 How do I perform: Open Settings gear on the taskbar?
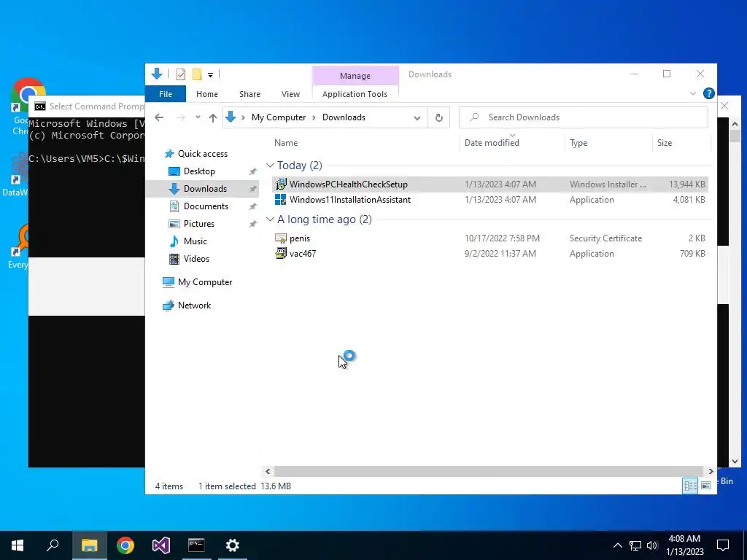[233, 545]
